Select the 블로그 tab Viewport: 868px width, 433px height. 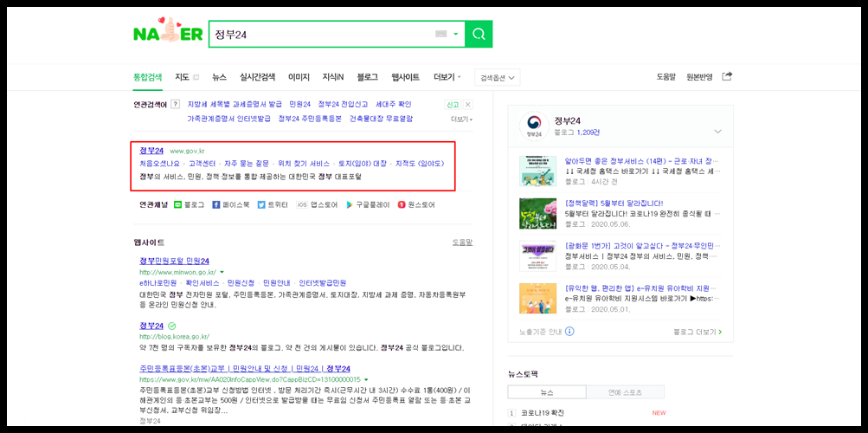tap(368, 77)
